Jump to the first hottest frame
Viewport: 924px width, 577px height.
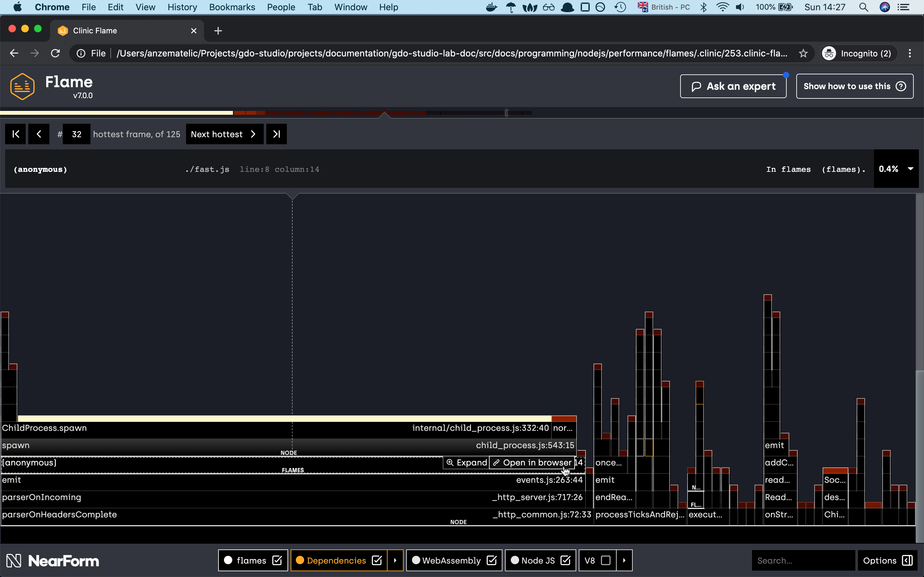tap(15, 134)
